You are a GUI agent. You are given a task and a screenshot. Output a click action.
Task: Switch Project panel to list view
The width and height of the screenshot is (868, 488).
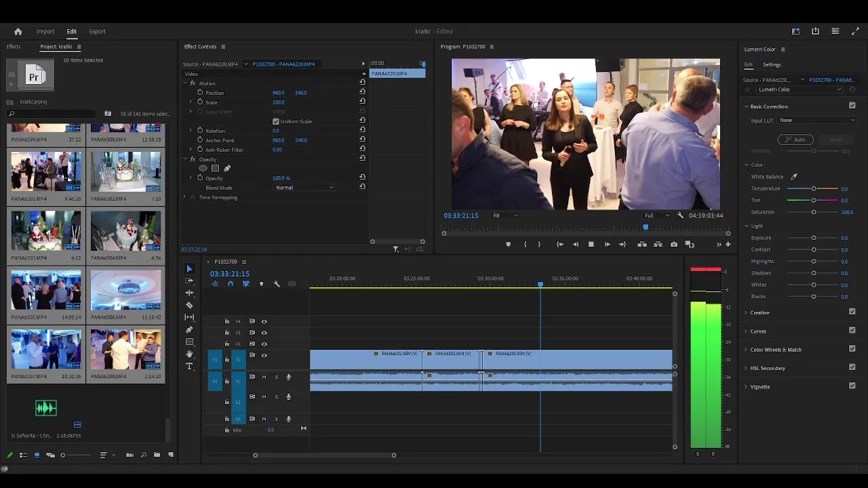(23, 455)
